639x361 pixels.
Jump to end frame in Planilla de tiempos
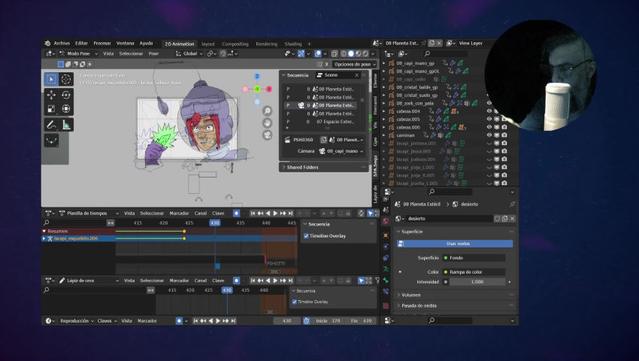click(x=291, y=213)
